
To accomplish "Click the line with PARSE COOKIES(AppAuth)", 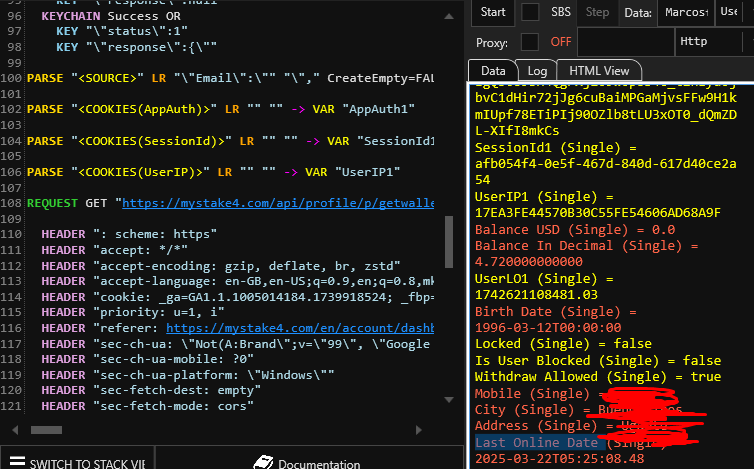I will pyautogui.click(x=221, y=109).
